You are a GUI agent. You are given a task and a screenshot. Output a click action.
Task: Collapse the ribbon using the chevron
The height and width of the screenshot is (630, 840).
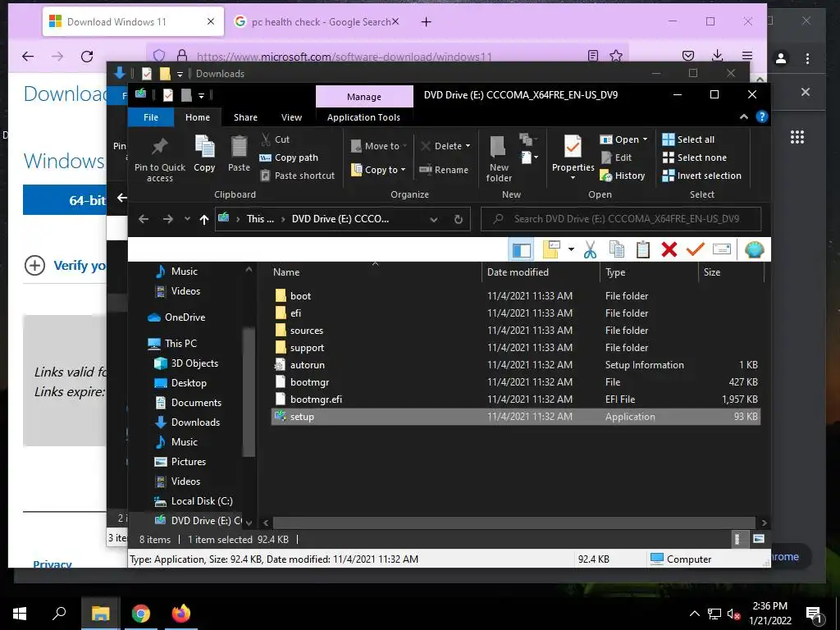(x=743, y=116)
